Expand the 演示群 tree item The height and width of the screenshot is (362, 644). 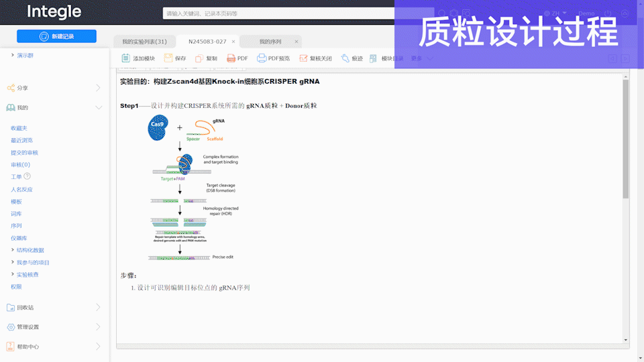12,55
